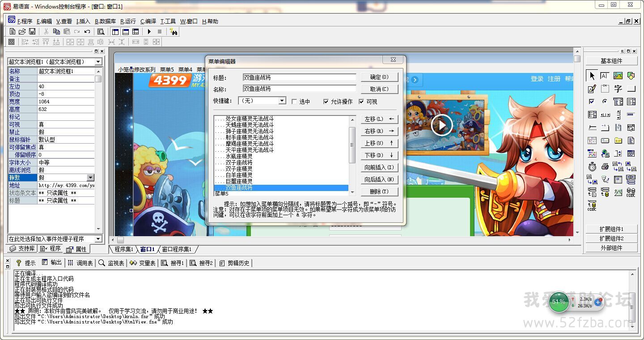Screen dimensions: 644x340
Task: Switch to the 调用表 tab
Action: click(x=80, y=263)
